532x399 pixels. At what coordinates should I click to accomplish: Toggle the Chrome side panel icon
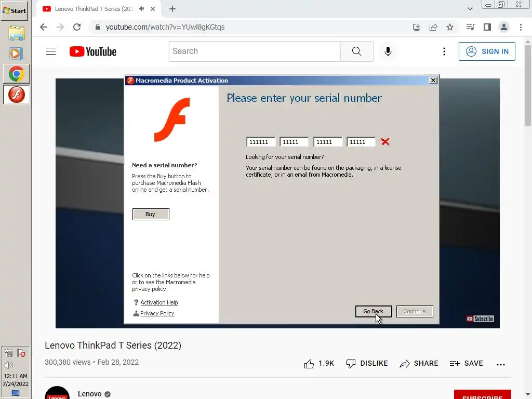point(487,27)
